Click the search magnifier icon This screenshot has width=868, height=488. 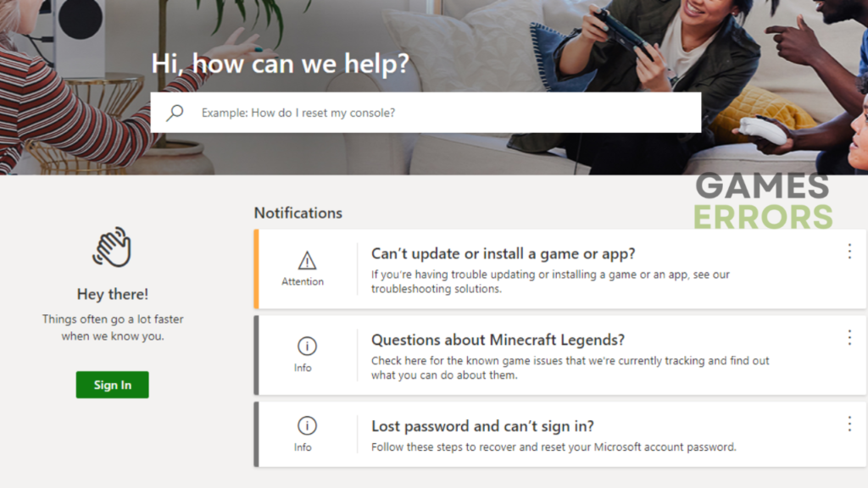(x=175, y=113)
